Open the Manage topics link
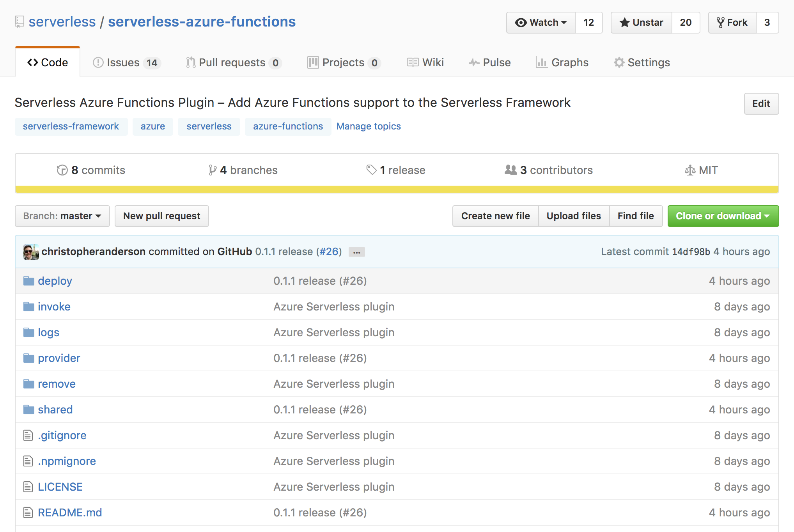Image resolution: width=794 pixels, height=532 pixels. pos(368,126)
